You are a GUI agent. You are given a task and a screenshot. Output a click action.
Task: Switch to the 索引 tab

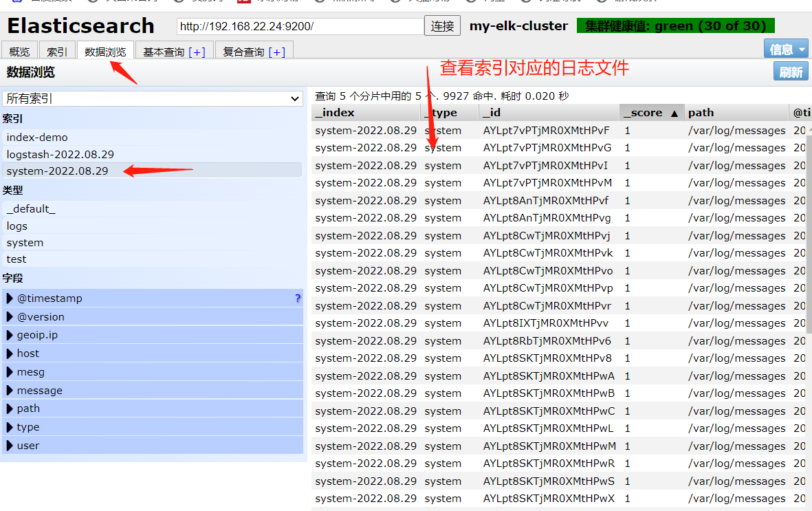pos(57,52)
